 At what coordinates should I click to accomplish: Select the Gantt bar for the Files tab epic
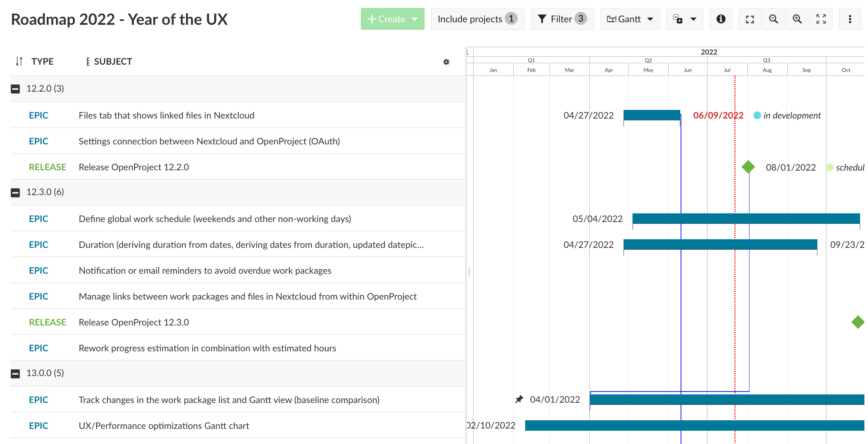[x=652, y=115]
